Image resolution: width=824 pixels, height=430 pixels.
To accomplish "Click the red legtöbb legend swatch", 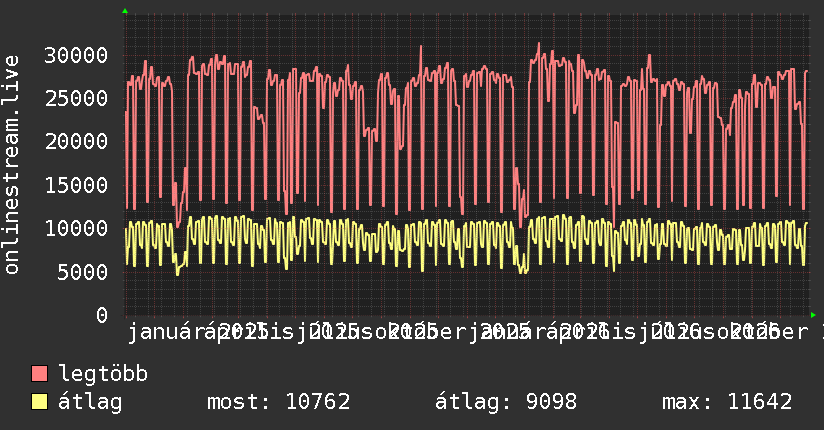I will tap(39, 374).
